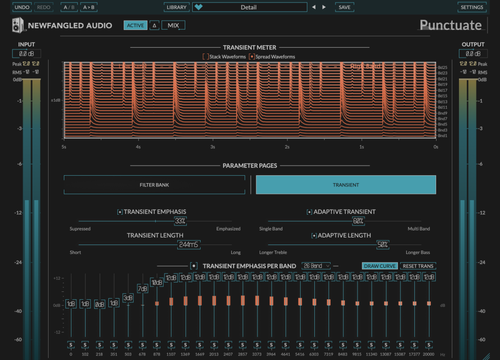Select Stack Waveforms display mode
Screen dimensions: 500x360
click(206, 57)
